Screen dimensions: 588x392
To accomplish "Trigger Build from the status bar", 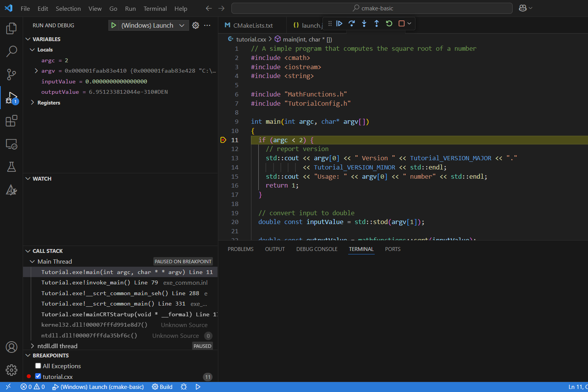I will [x=162, y=387].
